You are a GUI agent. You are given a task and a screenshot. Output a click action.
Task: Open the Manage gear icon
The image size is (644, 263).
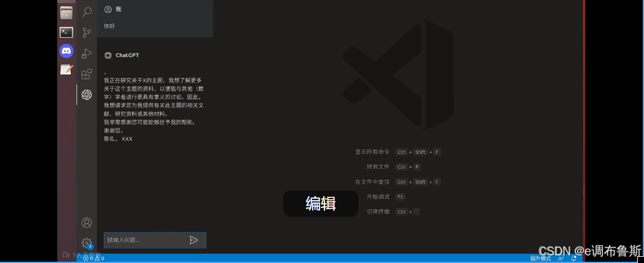click(x=87, y=243)
